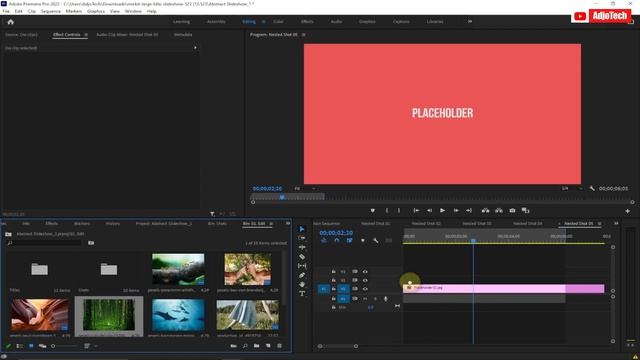The height and width of the screenshot is (360, 640).
Task: Open the Comparison View button
Action: click(526, 211)
